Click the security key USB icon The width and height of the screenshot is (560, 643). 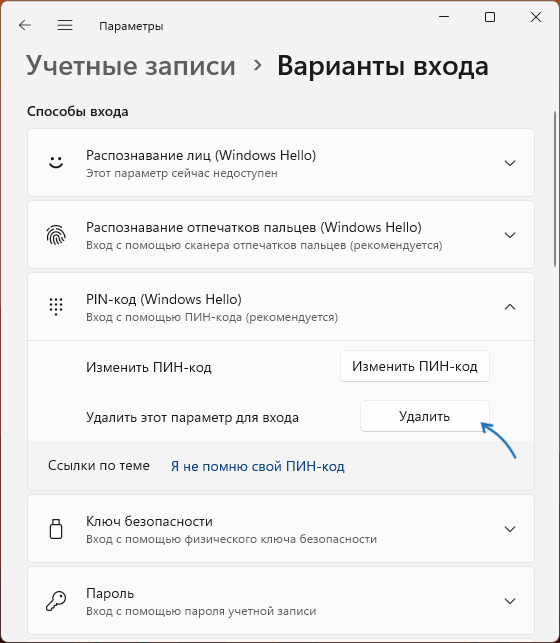click(56, 529)
